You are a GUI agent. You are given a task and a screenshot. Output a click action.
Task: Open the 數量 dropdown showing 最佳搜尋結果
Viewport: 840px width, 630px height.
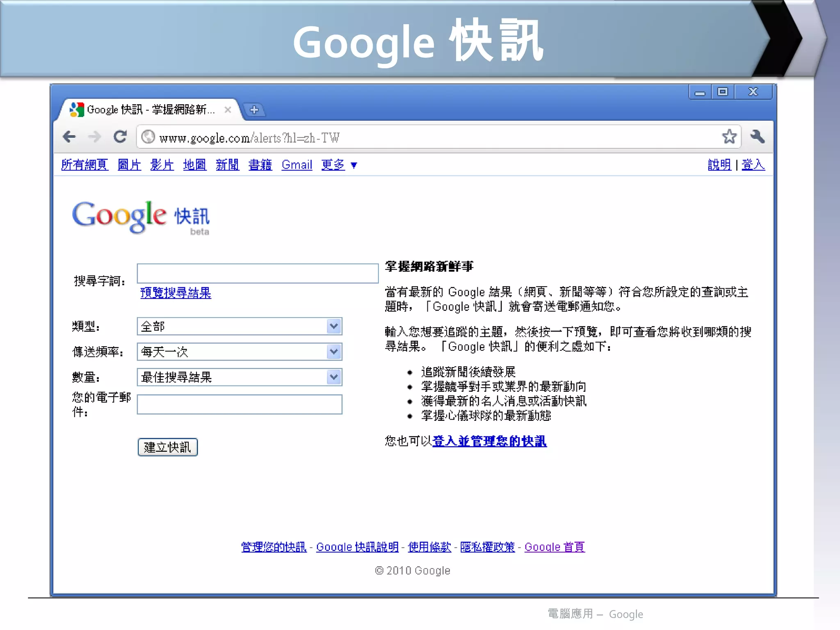tap(240, 377)
